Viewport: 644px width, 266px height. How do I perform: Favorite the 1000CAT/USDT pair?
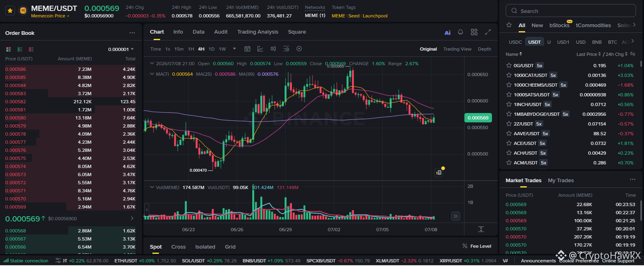click(x=509, y=75)
